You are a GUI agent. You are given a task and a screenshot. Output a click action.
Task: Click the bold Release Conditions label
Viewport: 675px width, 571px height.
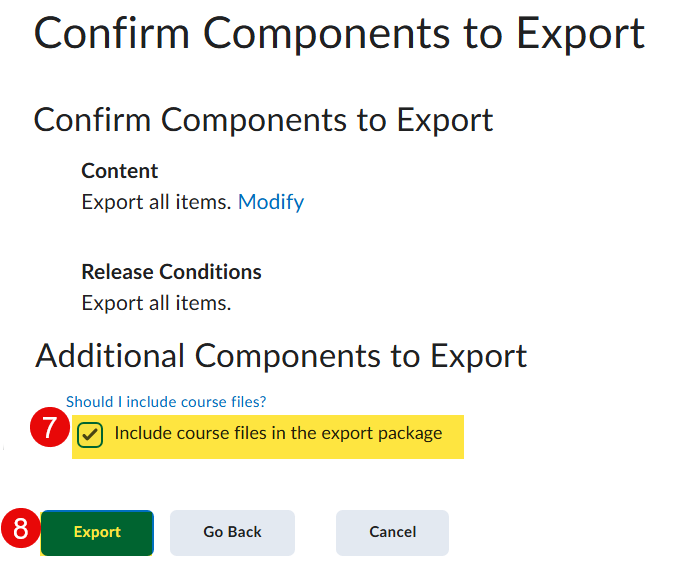pyautogui.click(x=171, y=272)
